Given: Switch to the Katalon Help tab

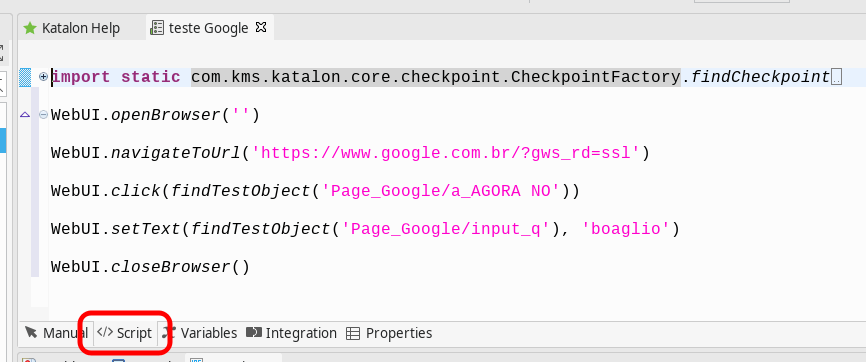Looking at the screenshot, I should point(71,28).
